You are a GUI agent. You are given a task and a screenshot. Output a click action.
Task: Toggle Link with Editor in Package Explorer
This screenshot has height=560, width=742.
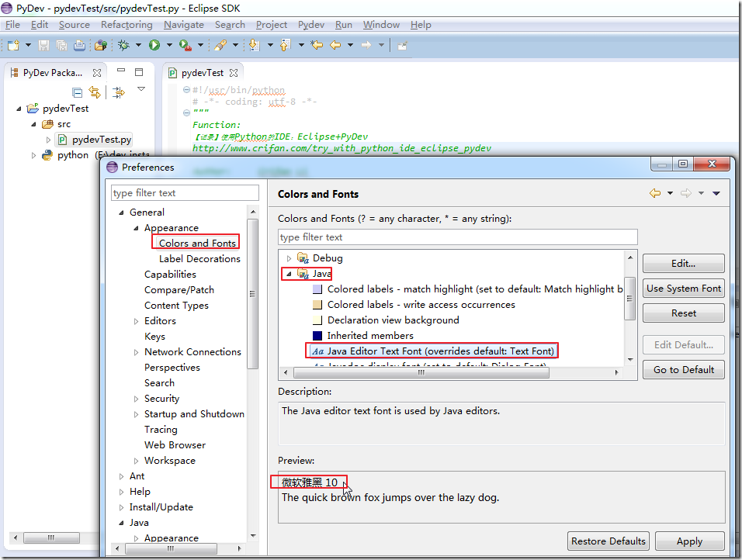(95, 92)
